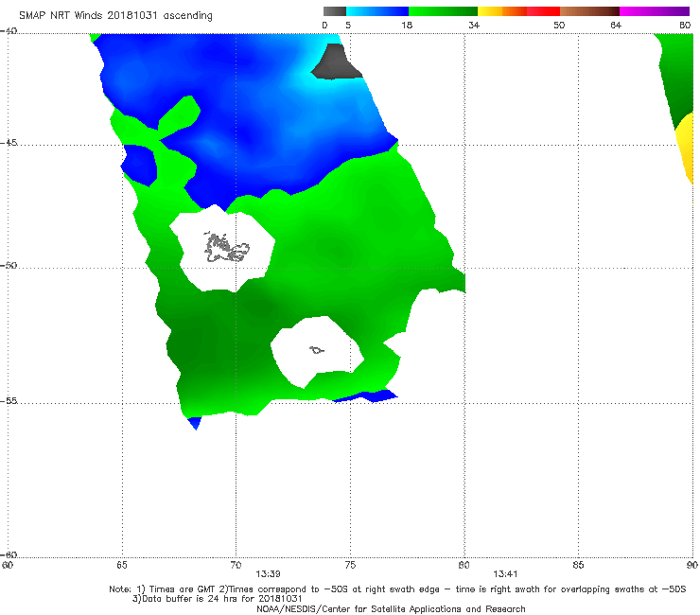This screenshot has height=615, width=700.
Task: Click the -45 latitude axis label
Action: pos(9,143)
